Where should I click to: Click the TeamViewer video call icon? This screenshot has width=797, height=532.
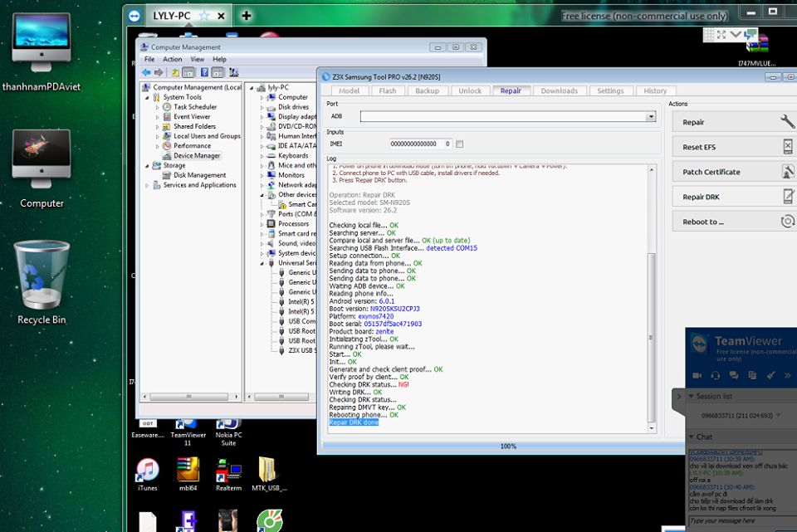point(697,375)
